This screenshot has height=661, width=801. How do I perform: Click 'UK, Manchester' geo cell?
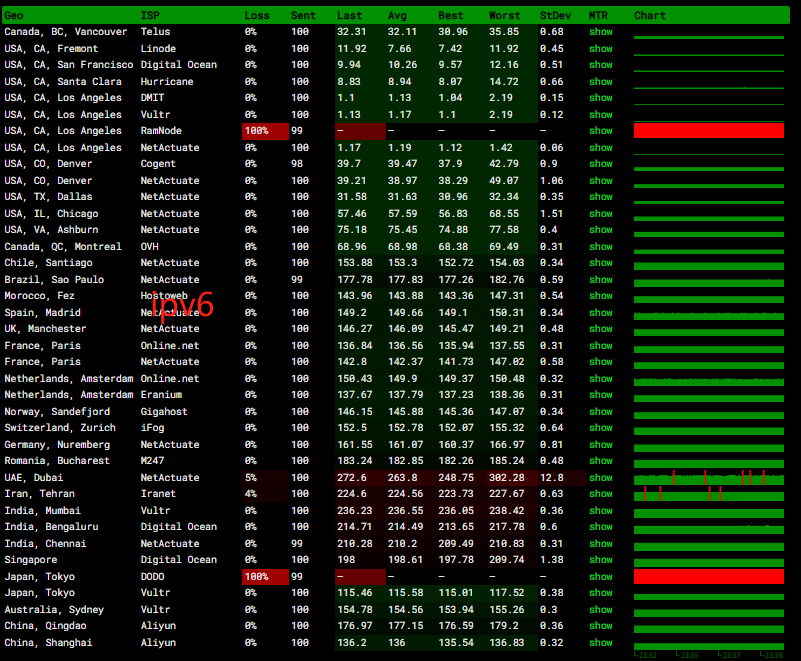(x=45, y=328)
